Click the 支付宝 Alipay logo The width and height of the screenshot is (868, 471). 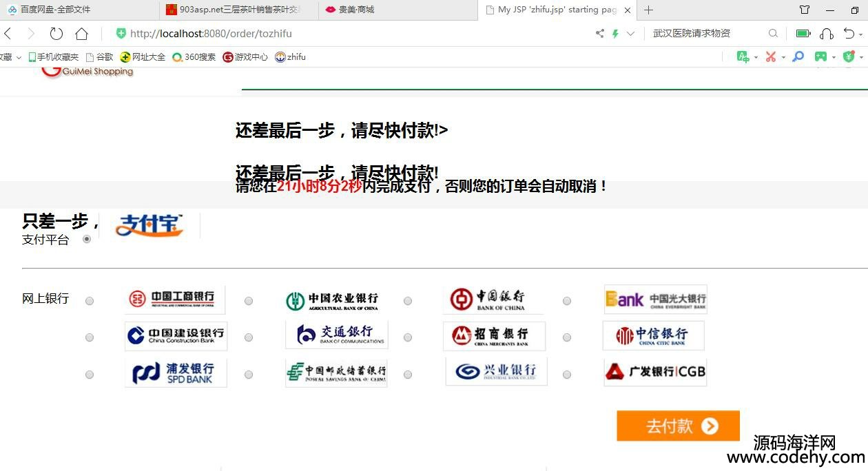coord(149,226)
